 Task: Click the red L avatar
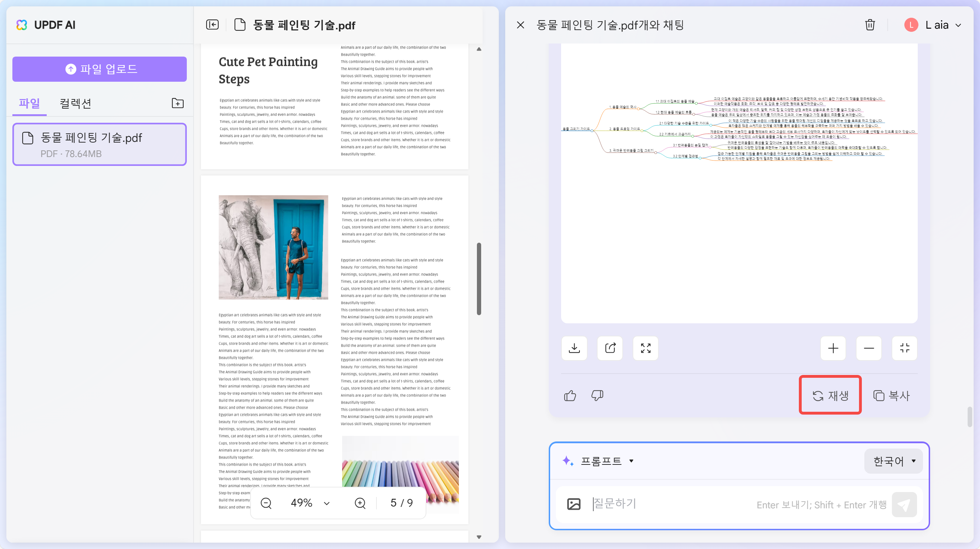911,25
